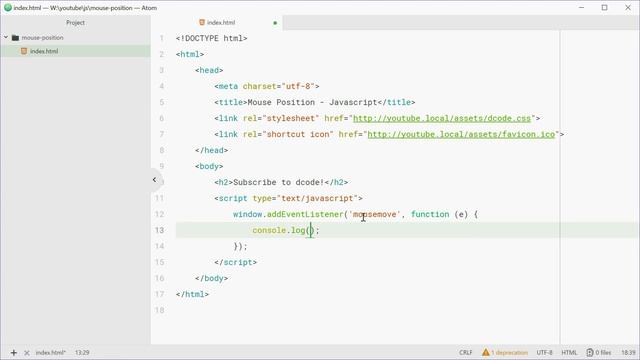The width and height of the screenshot is (640, 360).
Task: Maximize the Atom window
Action: pos(604,7)
